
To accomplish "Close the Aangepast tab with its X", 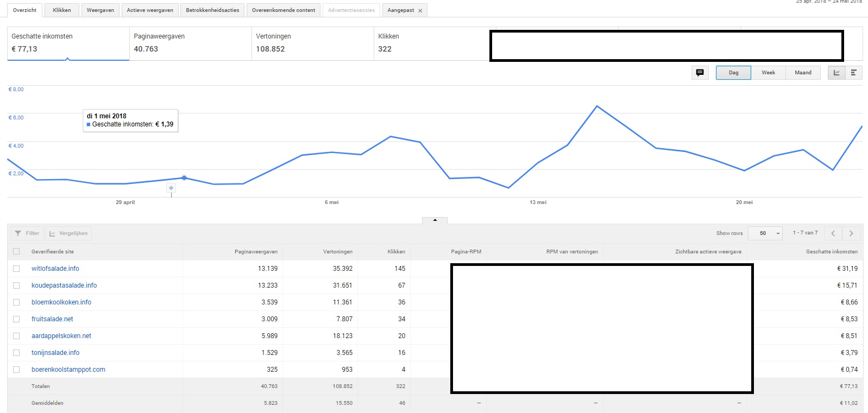I will point(420,11).
